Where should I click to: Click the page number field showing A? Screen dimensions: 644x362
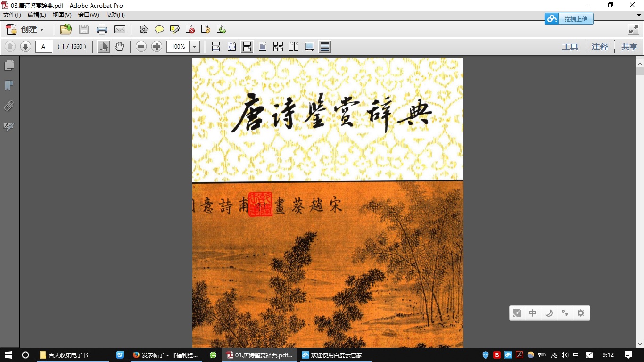(x=44, y=47)
